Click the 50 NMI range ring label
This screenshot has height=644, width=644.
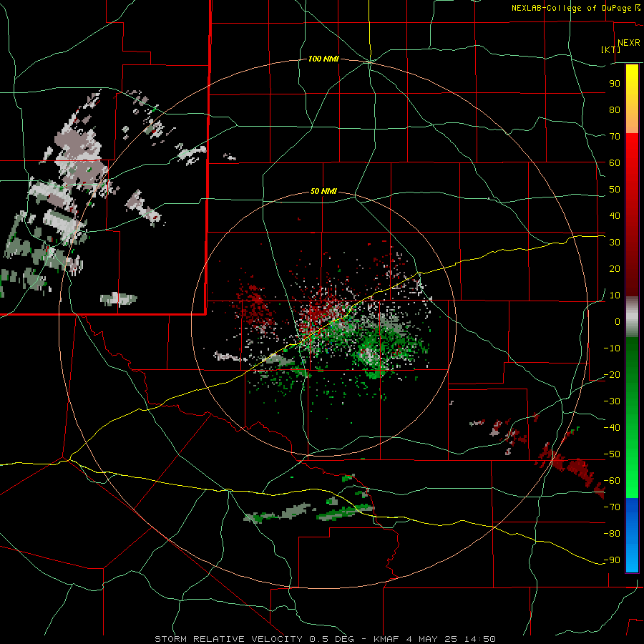point(323,191)
